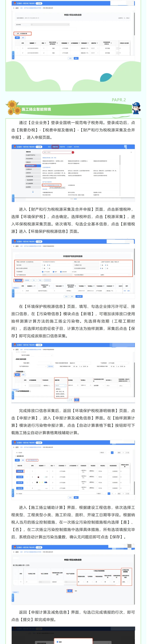Close the business menu popup with the X icon
This screenshot has height=644, width=147.
[x=131, y=152]
